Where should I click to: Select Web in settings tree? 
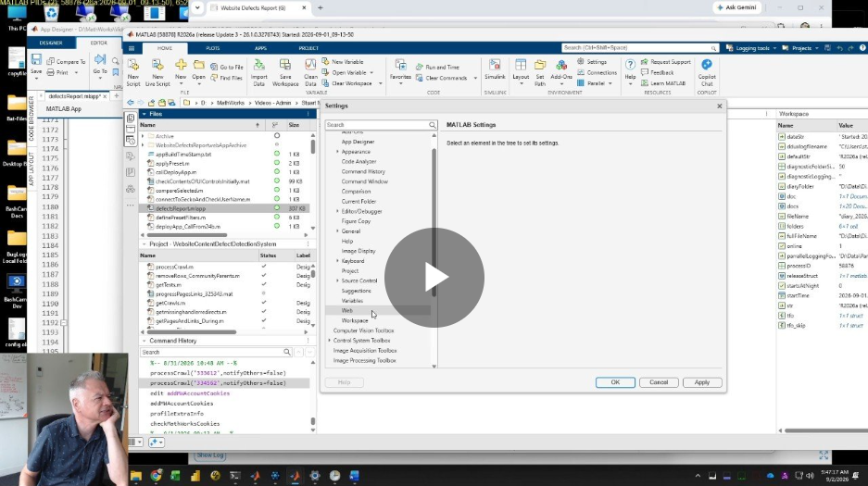(x=347, y=311)
